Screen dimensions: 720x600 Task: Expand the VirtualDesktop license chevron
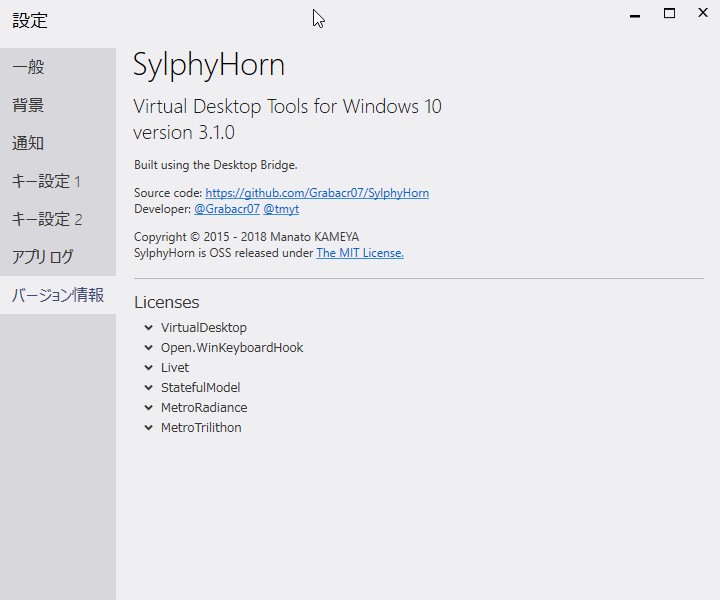coord(148,328)
